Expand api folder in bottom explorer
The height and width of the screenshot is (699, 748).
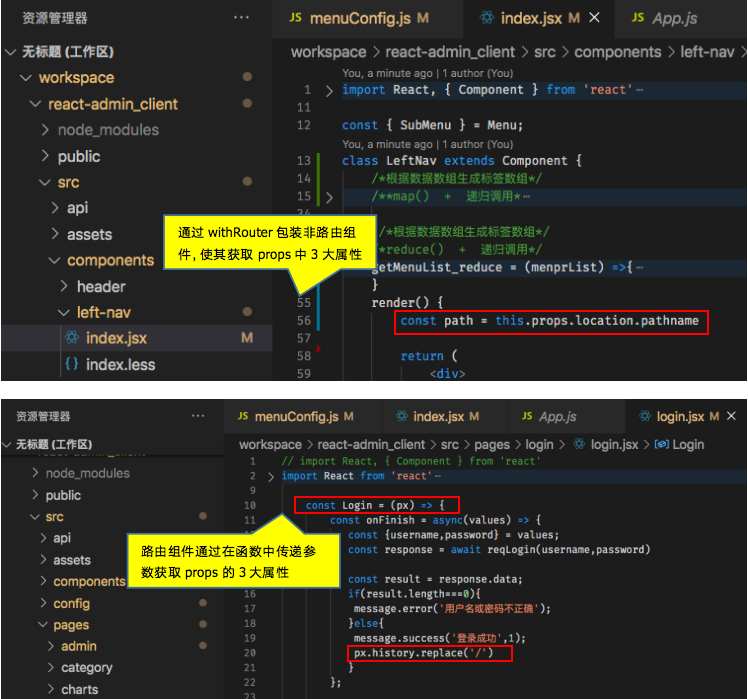click(43, 538)
